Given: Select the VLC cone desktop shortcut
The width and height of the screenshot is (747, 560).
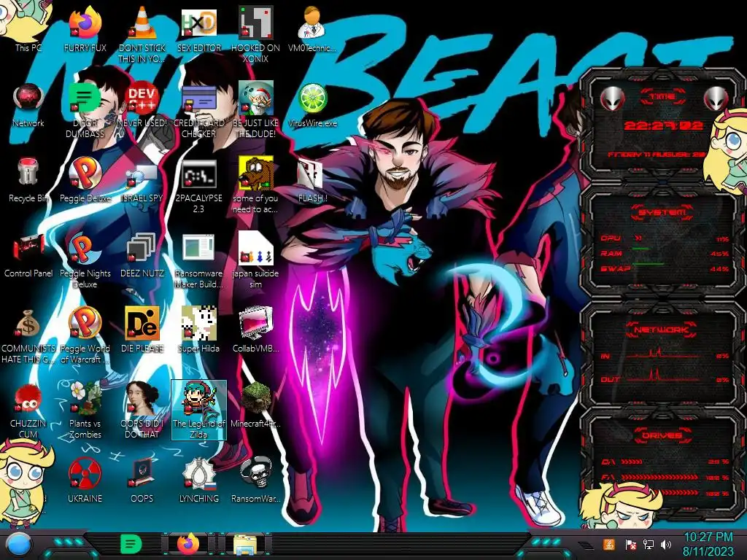Looking at the screenshot, I should (x=142, y=34).
